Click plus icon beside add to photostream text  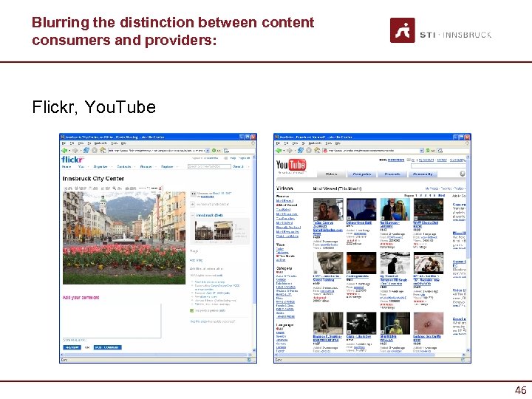point(192,204)
